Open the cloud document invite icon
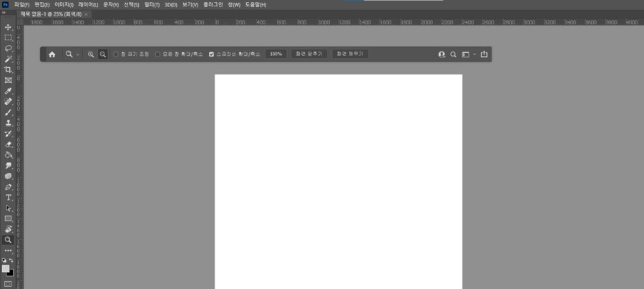The image size is (644, 289). pyautogui.click(x=442, y=54)
